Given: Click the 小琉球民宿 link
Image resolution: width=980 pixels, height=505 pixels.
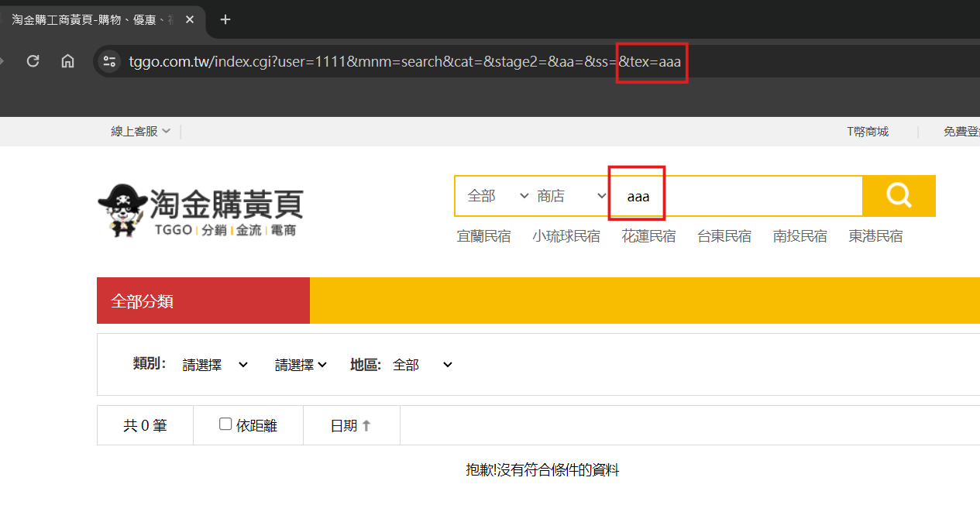Looking at the screenshot, I should point(566,236).
